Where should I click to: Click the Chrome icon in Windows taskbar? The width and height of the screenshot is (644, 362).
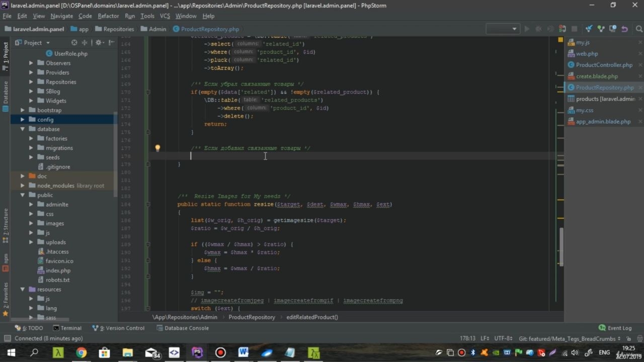[81, 352]
